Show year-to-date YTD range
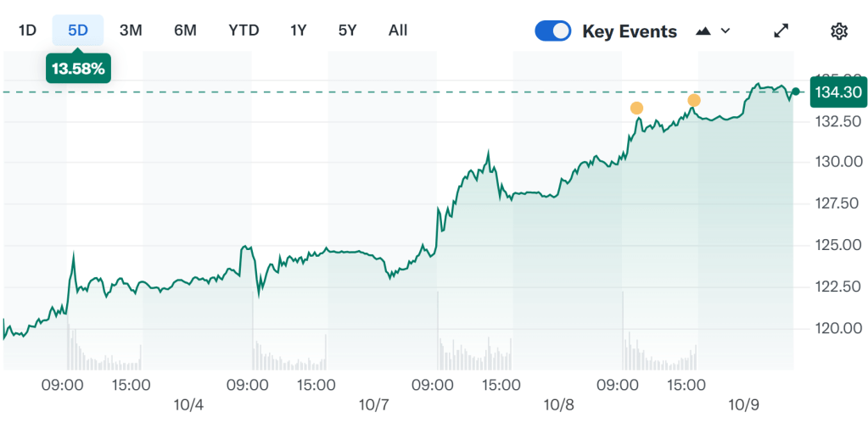868x423 pixels. click(244, 31)
